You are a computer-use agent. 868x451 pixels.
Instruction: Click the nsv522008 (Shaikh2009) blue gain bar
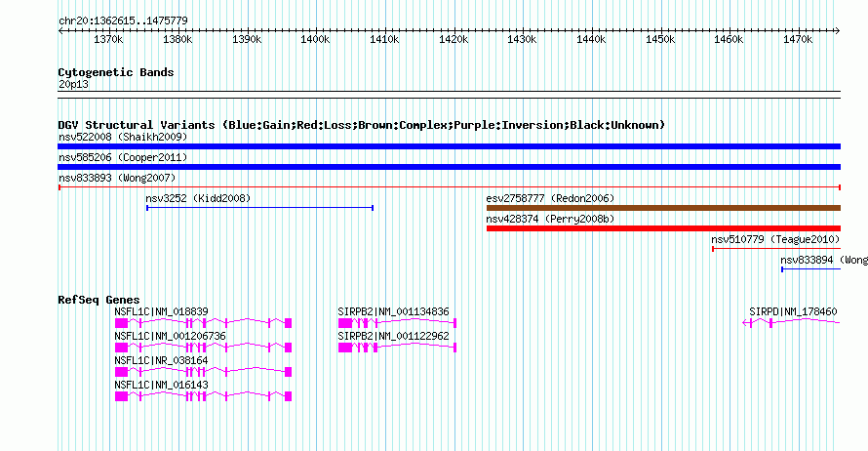coord(449,146)
